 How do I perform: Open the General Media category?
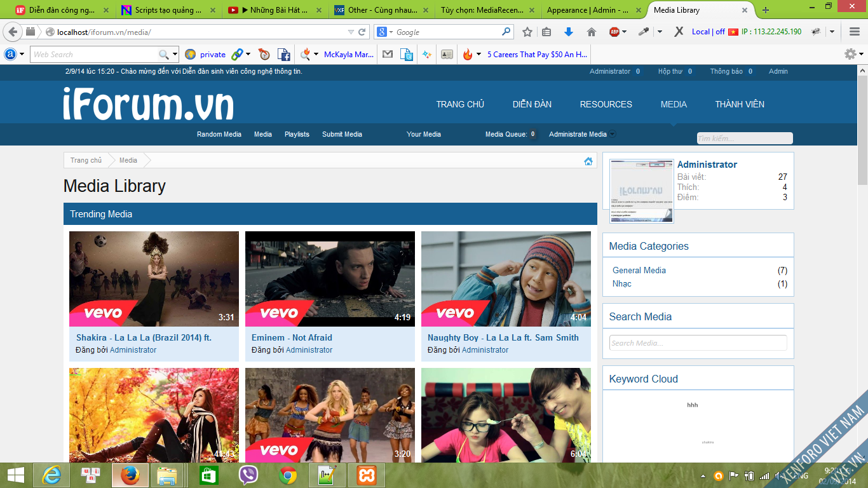[639, 270]
